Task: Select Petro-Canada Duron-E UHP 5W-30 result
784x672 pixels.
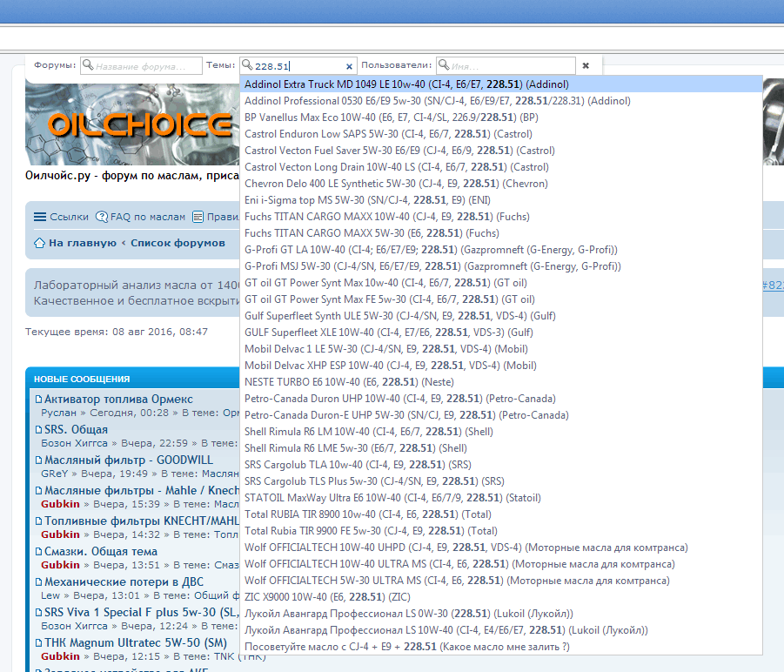Action: [501, 414]
